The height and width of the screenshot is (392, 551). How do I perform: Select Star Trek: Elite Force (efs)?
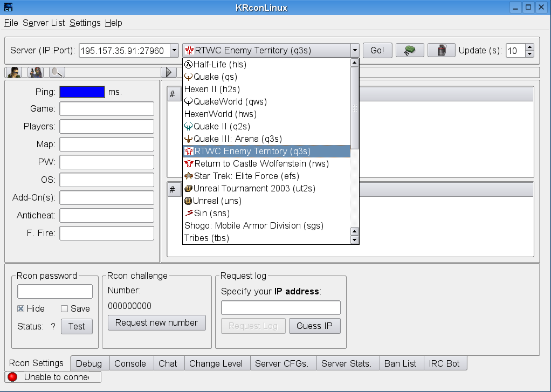point(266,176)
